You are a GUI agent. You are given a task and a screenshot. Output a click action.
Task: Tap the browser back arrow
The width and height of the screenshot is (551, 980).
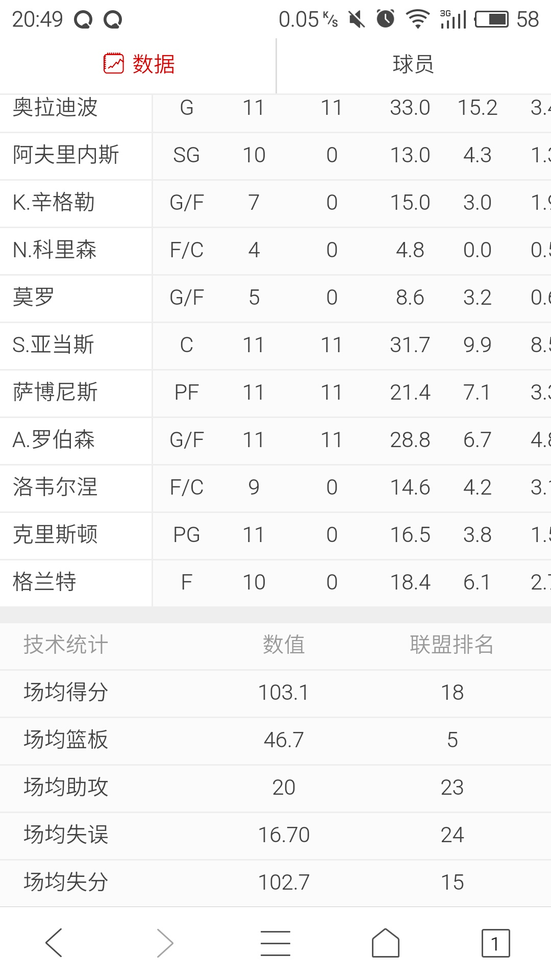(54, 943)
